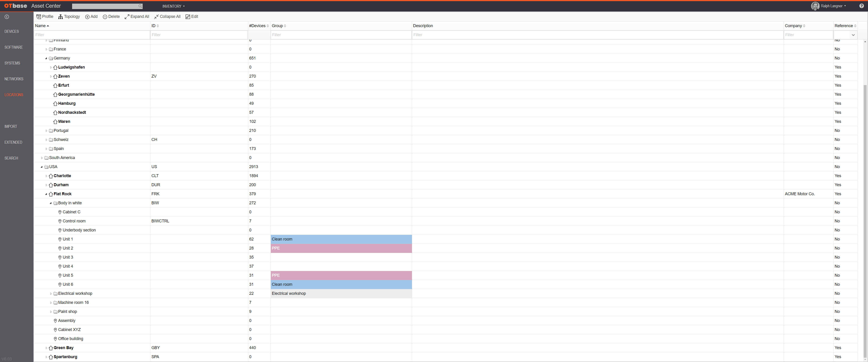This screenshot has height=362, width=868.
Task: Collapse the USA tree node
Action: tap(42, 167)
